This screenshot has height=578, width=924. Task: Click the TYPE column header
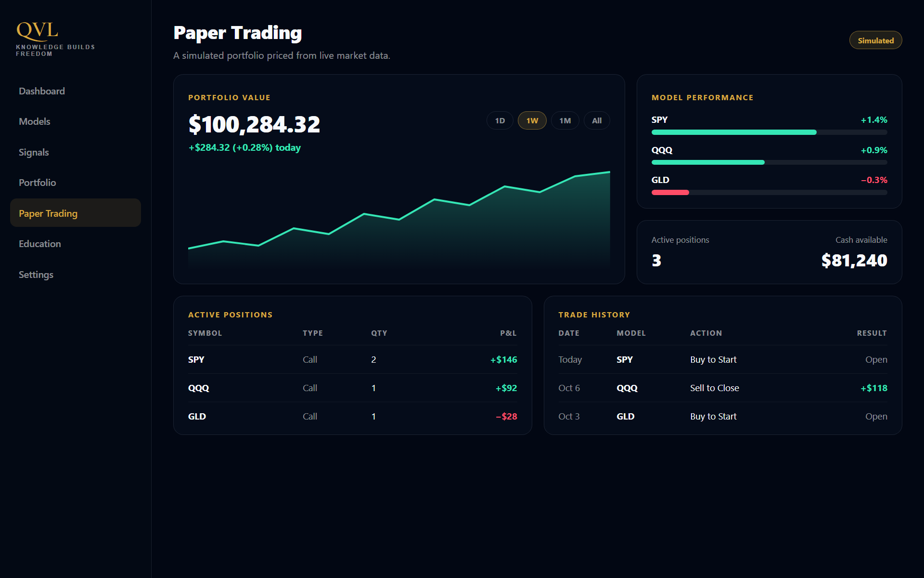coord(313,333)
